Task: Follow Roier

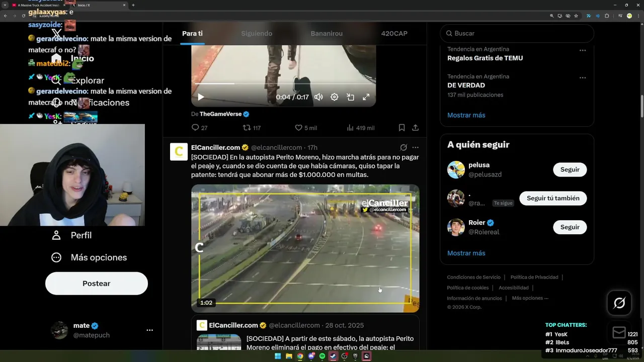Action: [x=570, y=227]
